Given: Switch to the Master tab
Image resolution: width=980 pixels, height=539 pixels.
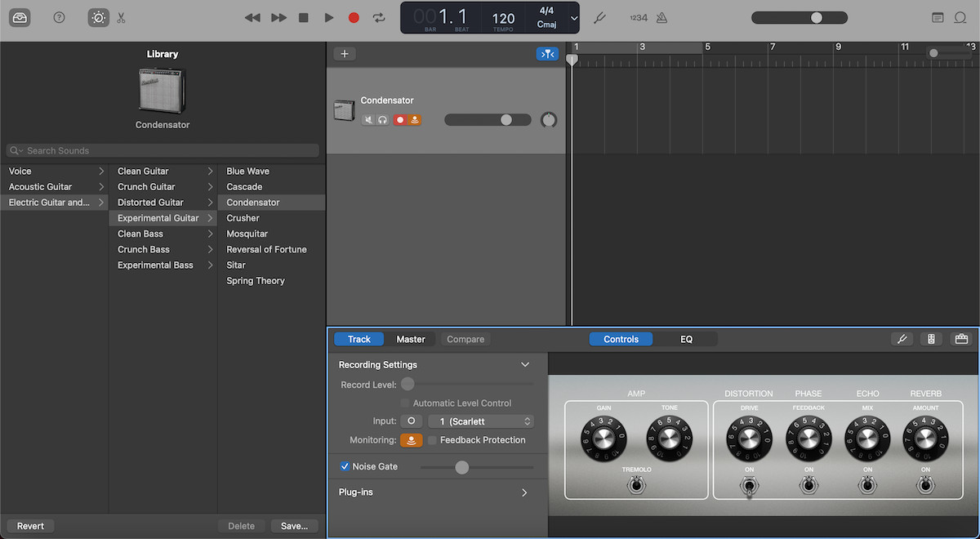Looking at the screenshot, I should pyautogui.click(x=411, y=340).
